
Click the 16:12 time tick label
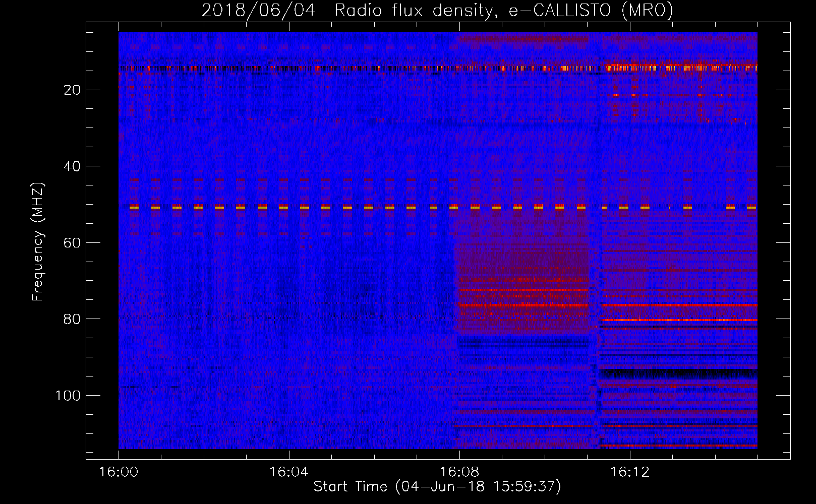(629, 472)
